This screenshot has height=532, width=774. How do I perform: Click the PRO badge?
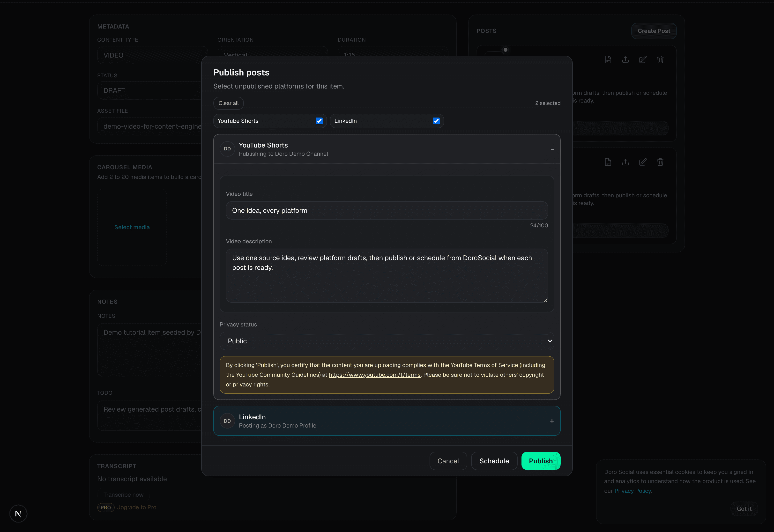(x=106, y=508)
